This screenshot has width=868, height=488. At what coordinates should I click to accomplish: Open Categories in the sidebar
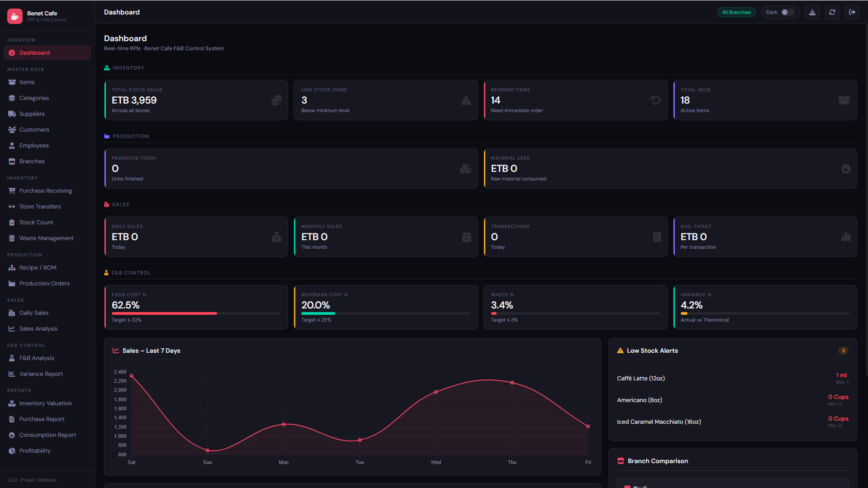pyautogui.click(x=47, y=98)
